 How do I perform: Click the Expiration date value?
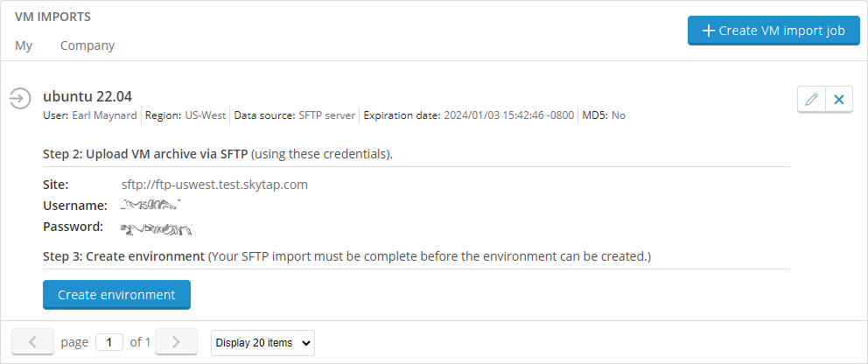coord(508,116)
